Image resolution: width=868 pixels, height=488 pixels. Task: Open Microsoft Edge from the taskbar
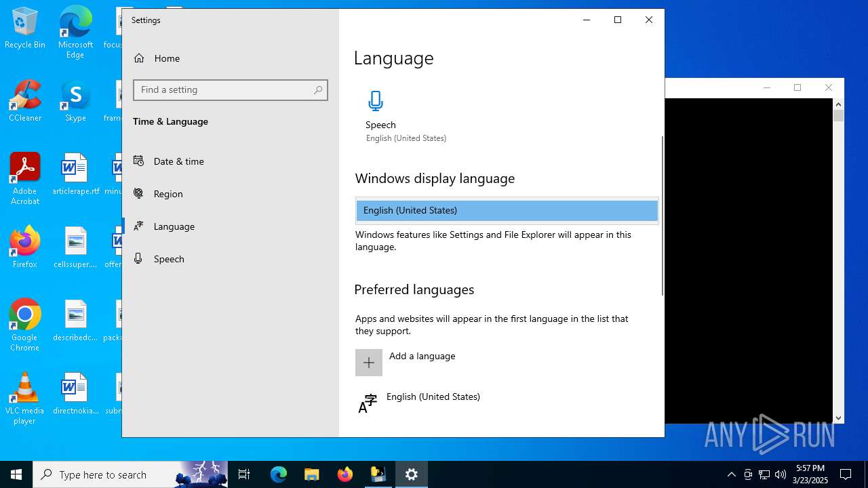click(279, 474)
